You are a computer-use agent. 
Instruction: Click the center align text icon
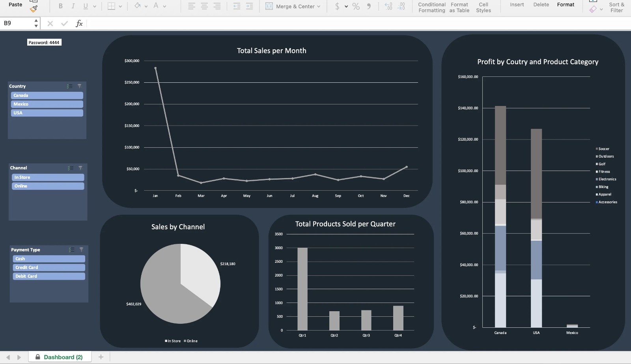tap(204, 6)
